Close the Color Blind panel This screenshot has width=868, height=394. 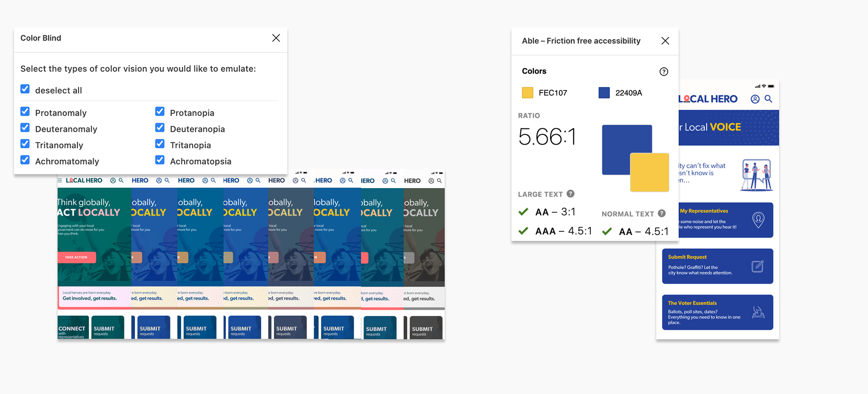[276, 38]
